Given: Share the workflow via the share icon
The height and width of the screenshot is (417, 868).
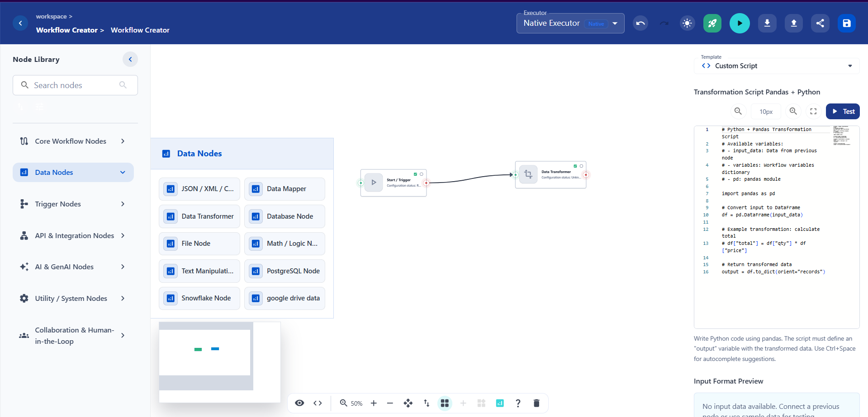Looking at the screenshot, I should point(820,23).
